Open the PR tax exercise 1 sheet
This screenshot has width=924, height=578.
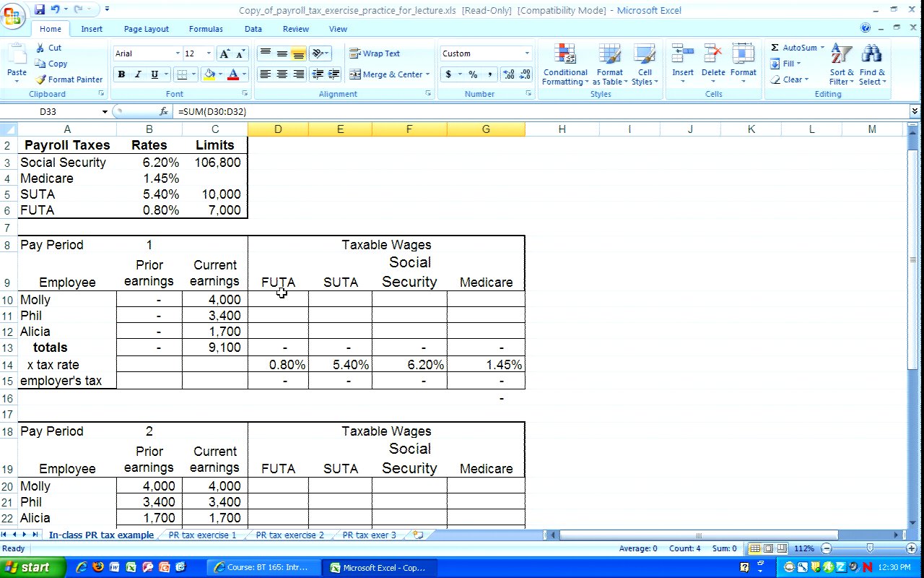(x=202, y=535)
